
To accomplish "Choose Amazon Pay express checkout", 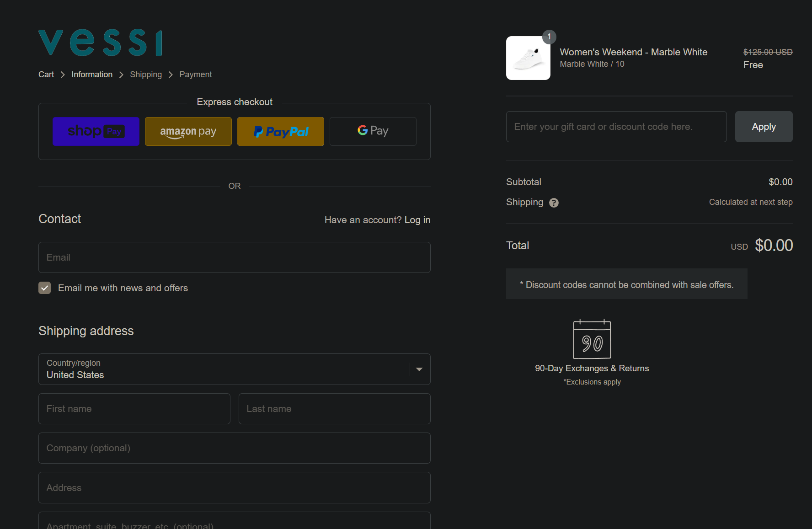I will pyautogui.click(x=188, y=132).
